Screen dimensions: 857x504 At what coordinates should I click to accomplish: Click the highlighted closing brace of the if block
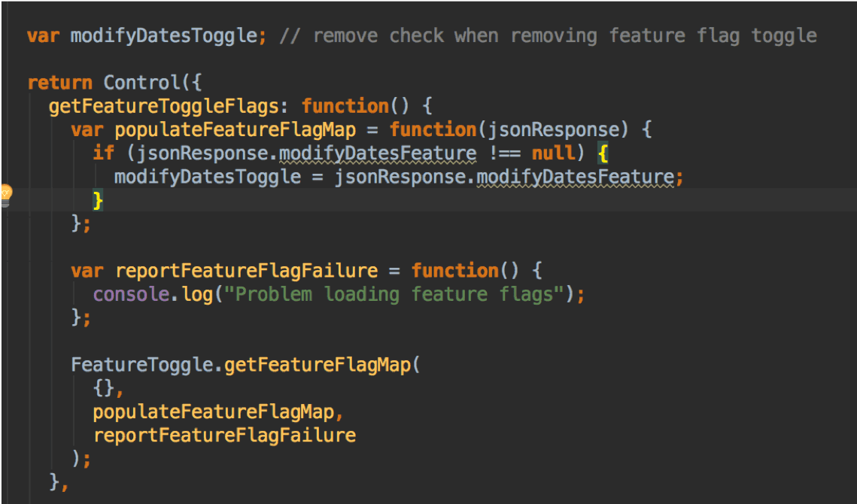[x=98, y=201]
